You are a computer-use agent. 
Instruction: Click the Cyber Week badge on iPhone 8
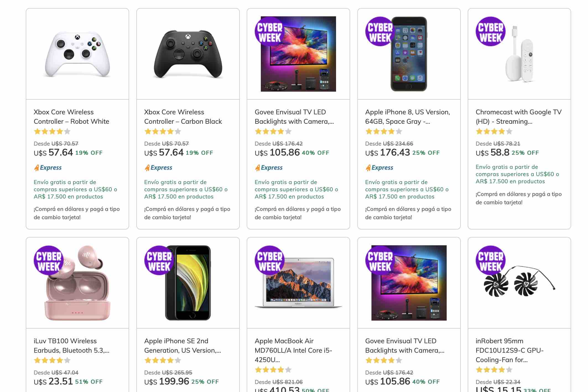coord(380,32)
